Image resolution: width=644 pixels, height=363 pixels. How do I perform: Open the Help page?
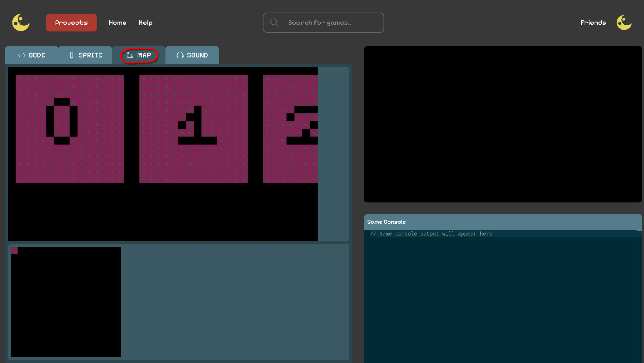145,23
